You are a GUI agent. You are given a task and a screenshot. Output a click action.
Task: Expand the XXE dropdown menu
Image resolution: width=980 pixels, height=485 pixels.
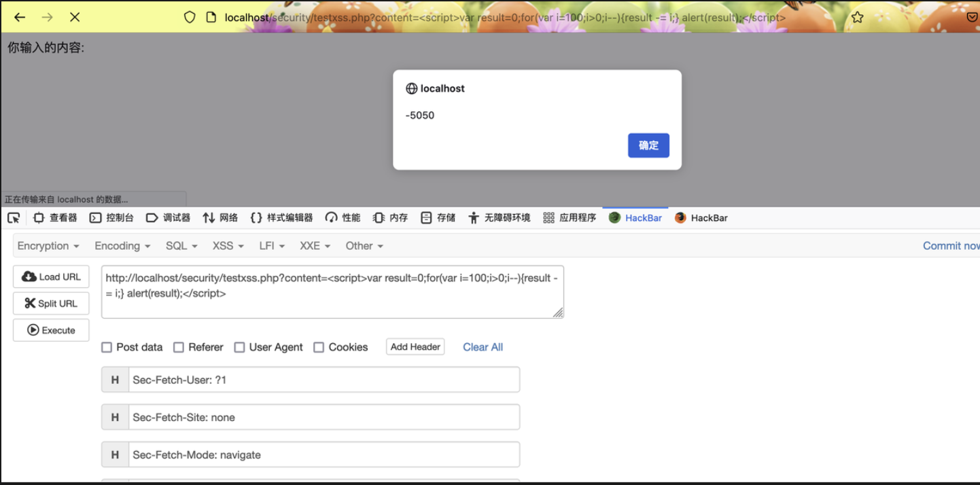pyautogui.click(x=315, y=246)
